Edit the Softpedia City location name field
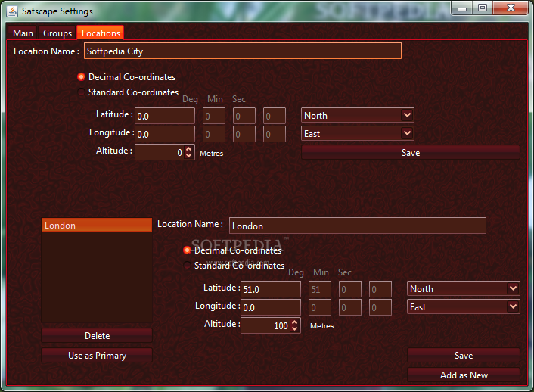The width and height of the screenshot is (534, 392). tap(243, 51)
